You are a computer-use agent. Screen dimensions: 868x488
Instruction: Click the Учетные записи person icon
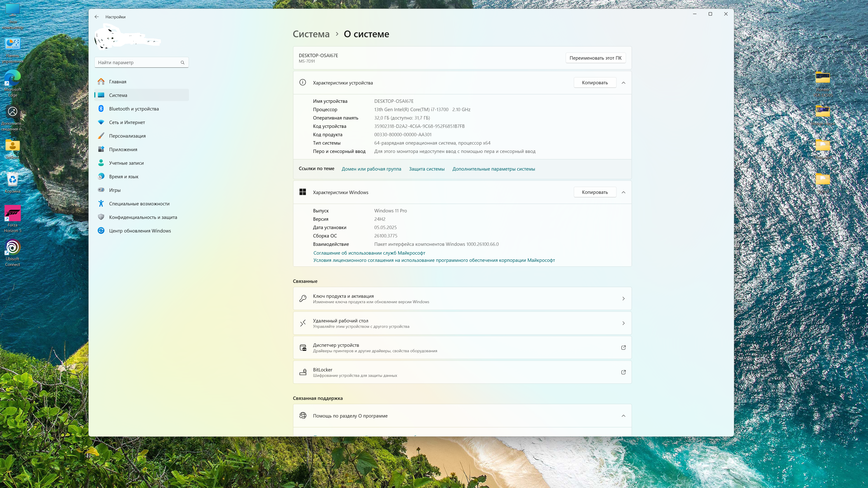pyautogui.click(x=101, y=163)
